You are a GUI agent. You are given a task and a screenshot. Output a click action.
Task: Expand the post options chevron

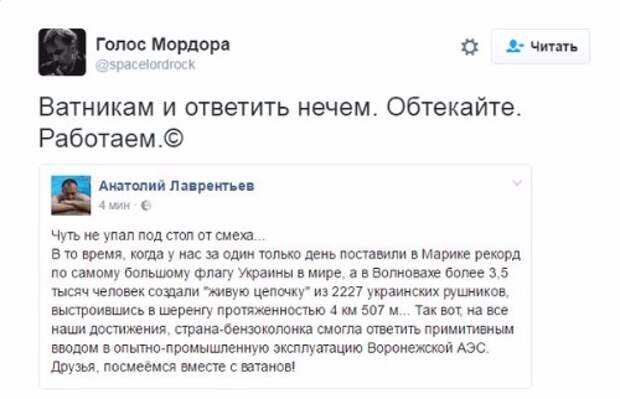pos(517,183)
